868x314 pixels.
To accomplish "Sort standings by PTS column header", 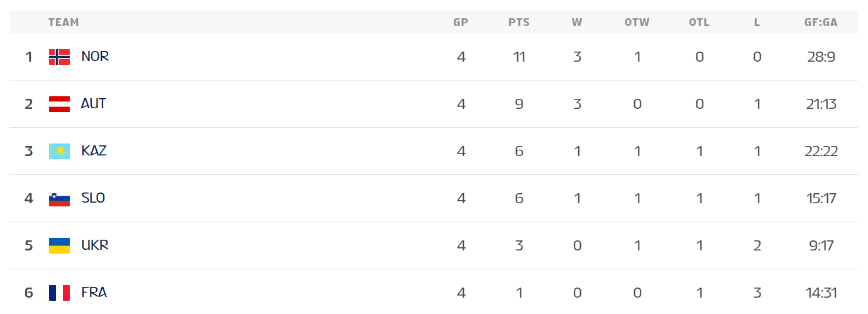I will click(x=519, y=22).
